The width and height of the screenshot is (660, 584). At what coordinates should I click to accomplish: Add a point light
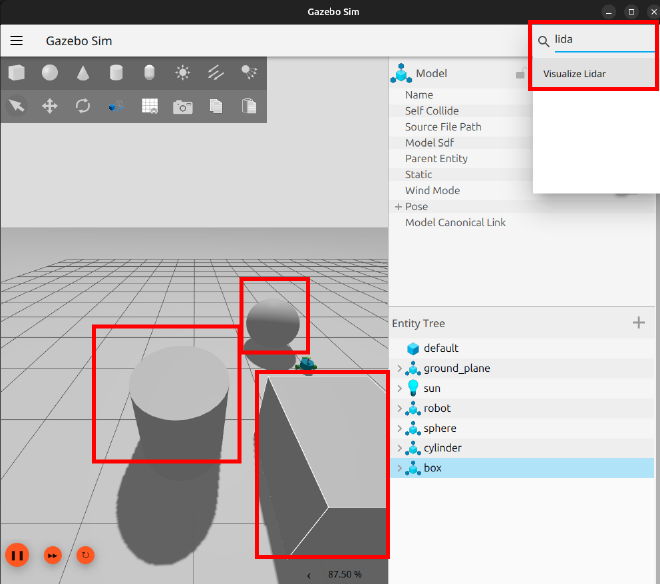tap(183, 72)
